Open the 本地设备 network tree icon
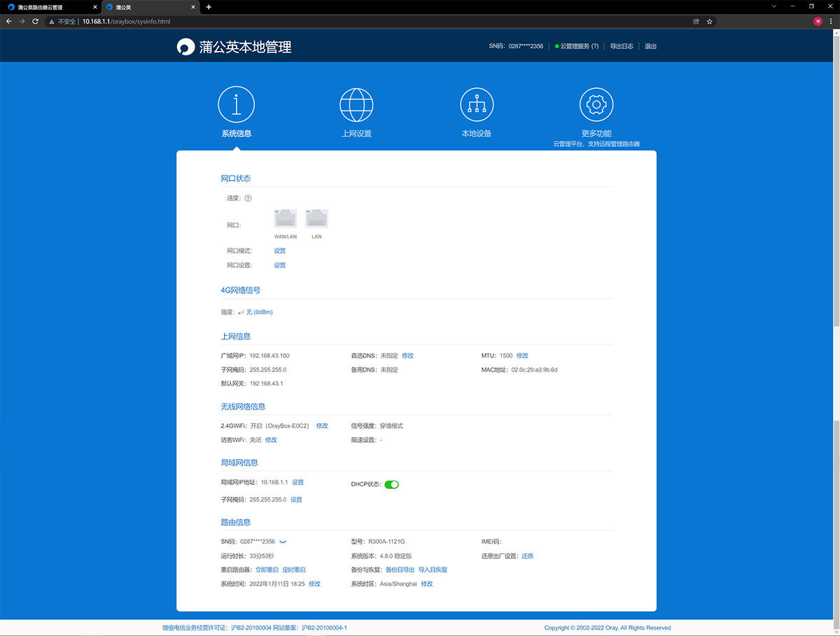 coord(476,105)
